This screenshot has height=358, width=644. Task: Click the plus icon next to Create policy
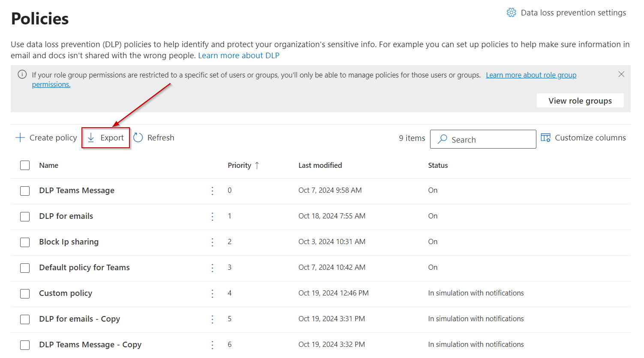[x=20, y=137]
